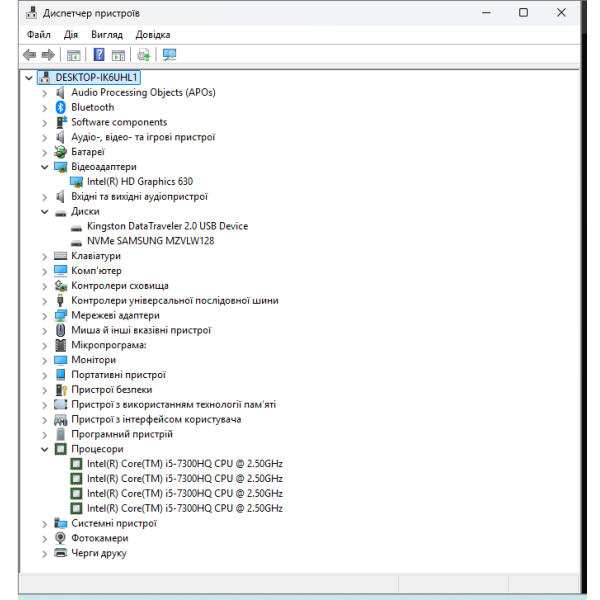Viewport: 600px width, 600px height.
Task: Expand Пристрої з інтерфейсом користувача chevron
Action: (x=44, y=420)
